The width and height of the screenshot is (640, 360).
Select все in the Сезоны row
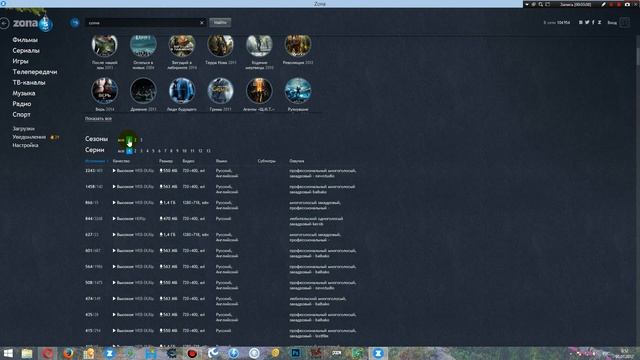click(121, 140)
